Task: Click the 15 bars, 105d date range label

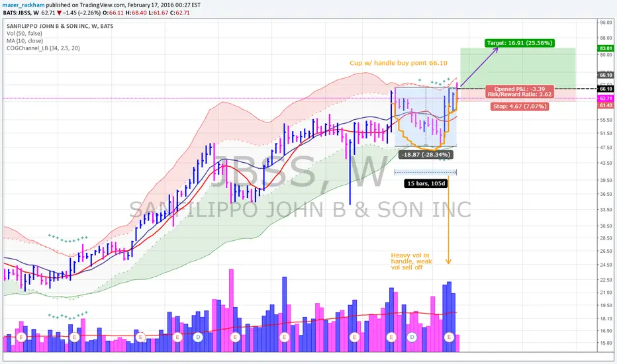Action: coord(426,183)
